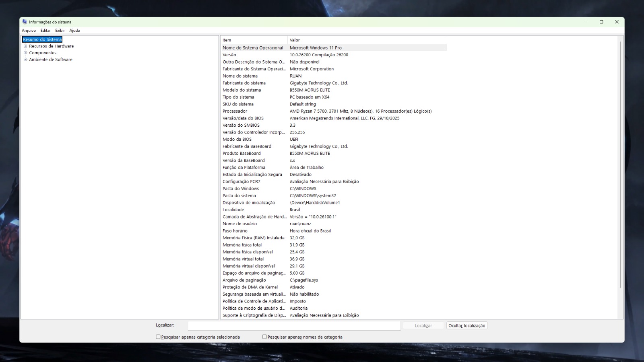The image size is (644, 362).
Task: Select the Configuração PCR7 row
Action: click(x=334, y=182)
